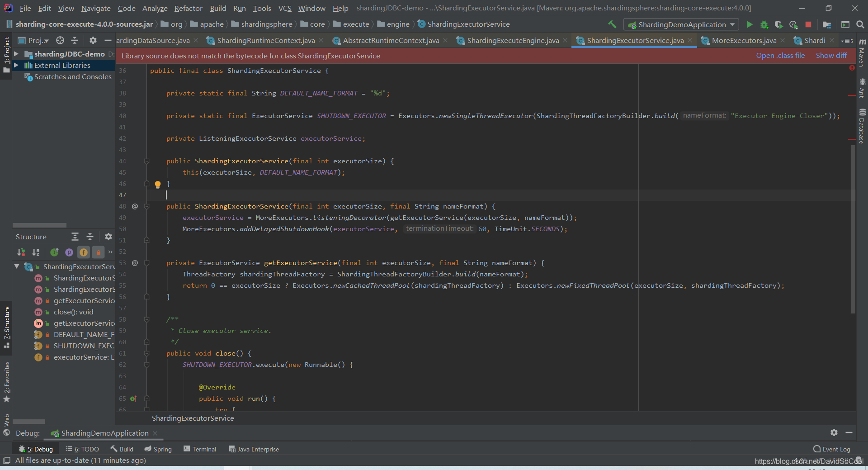This screenshot has width=868, height=470.
Task: Click the Project panel horizontal scrollbar
Action: point(39,225)
